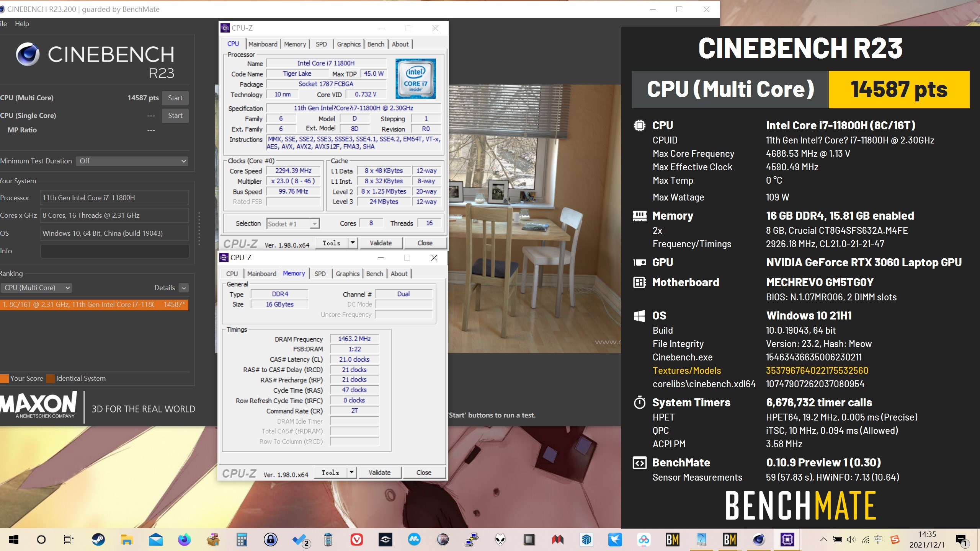Click the Identical System legend swatch
Image resolution: width=980 pixels, height=551 pixels.
(x=50, y=378)
